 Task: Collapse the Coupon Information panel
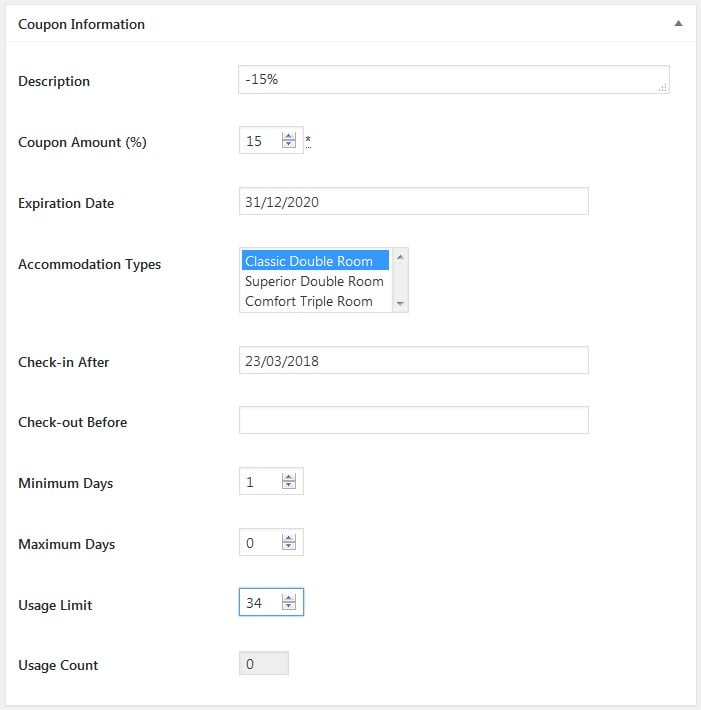pyautogui.click(x=678, y=23)
